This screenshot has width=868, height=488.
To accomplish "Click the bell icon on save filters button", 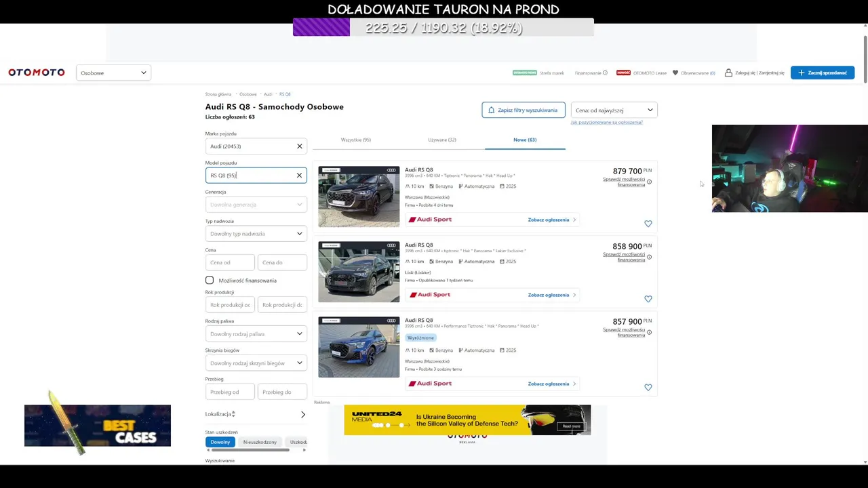I will click(492, 110).
